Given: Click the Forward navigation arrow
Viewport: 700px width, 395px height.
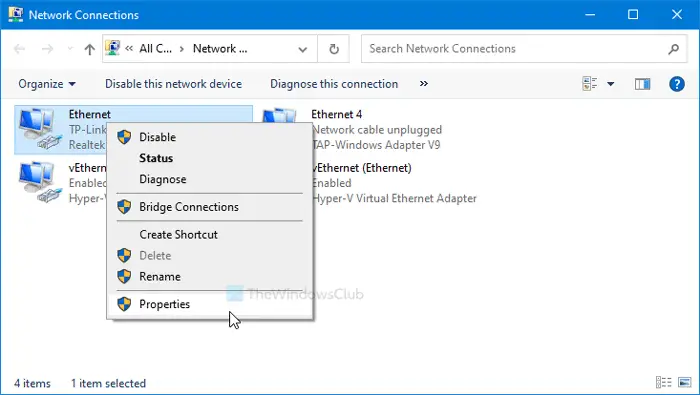Looking at the screenshot, I should (47, 49).
